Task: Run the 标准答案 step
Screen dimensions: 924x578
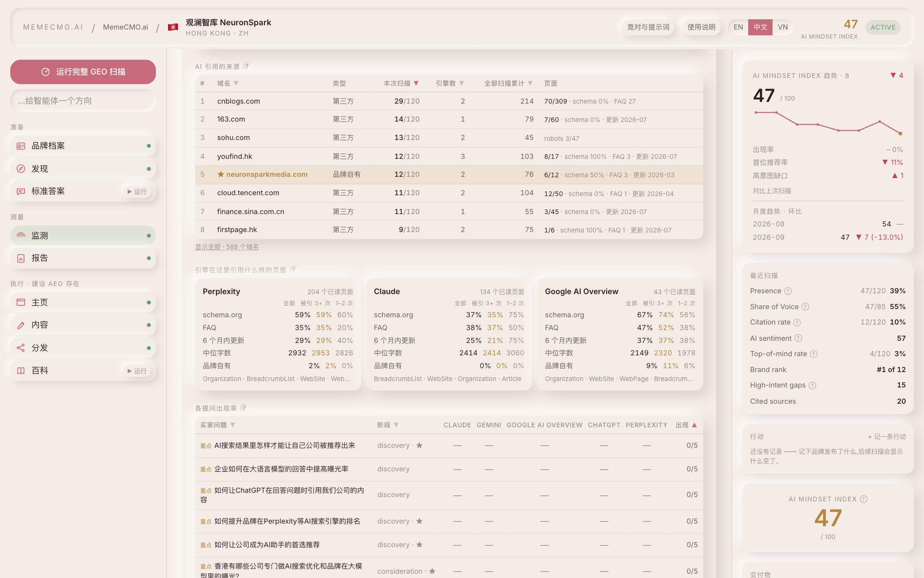Action: coord(137,191)
